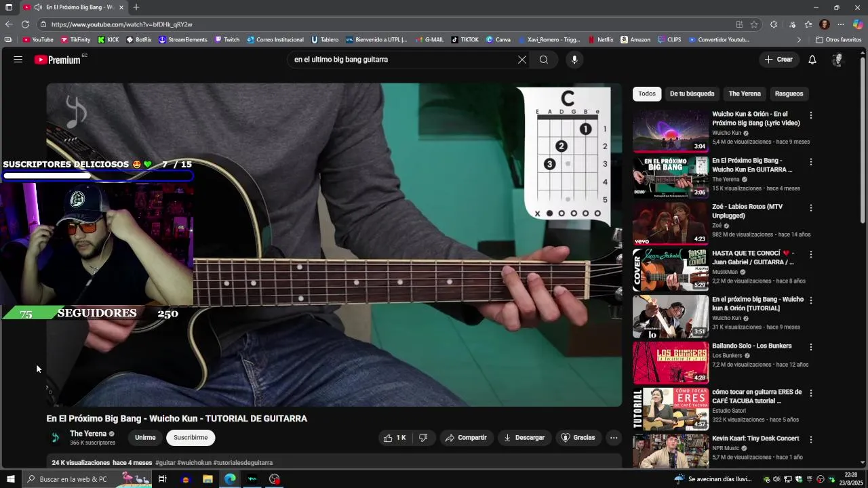Click the #wuichokun hashtag
868x488 pixels.
click(195, 463)
